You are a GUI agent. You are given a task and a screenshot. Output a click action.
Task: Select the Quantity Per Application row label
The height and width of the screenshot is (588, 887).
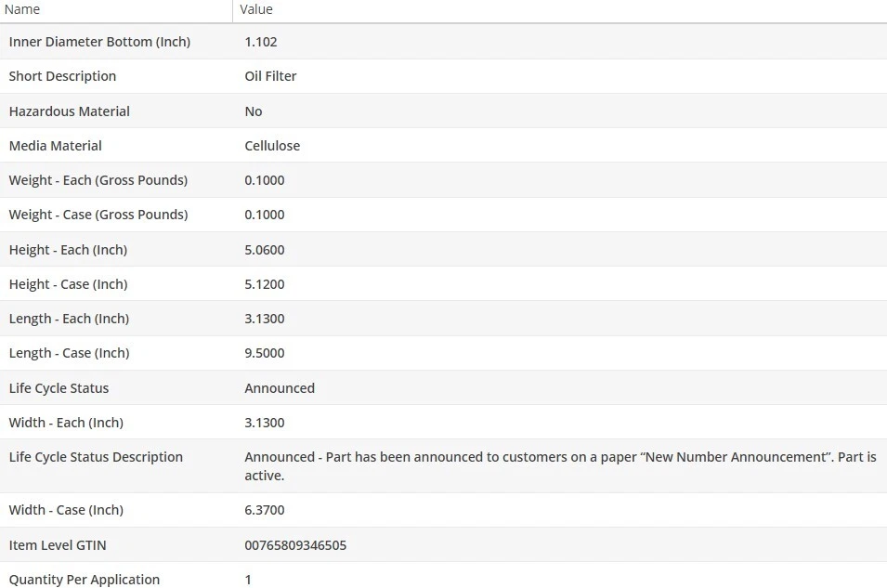click(85, 580)
